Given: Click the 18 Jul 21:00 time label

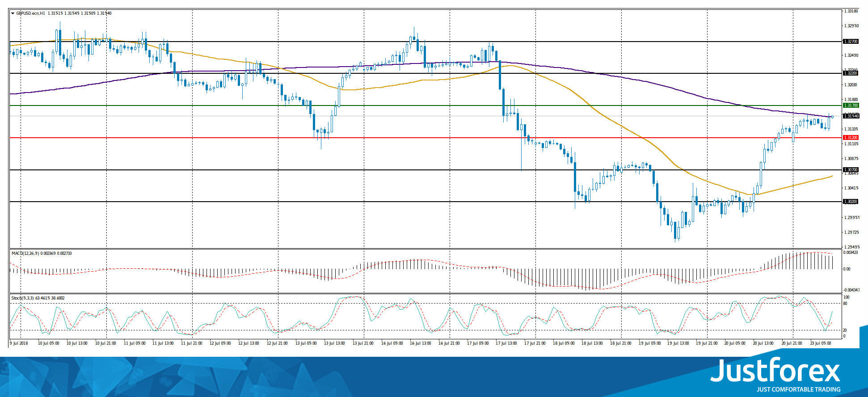Looking at the screenshot, I should pyautogui.click(x=621, y=343).
